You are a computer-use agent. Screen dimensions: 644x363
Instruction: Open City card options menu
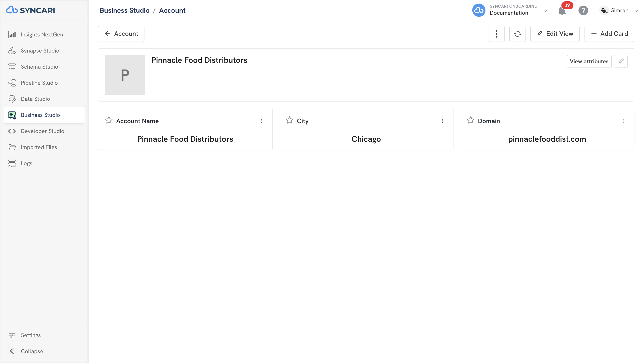pos(442,121)
